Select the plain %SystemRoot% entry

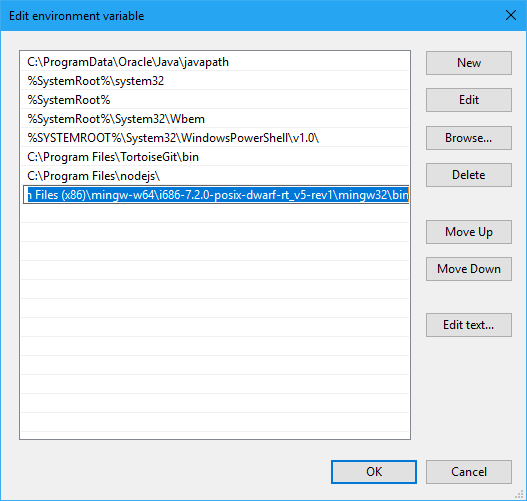(x=215, y=100)
